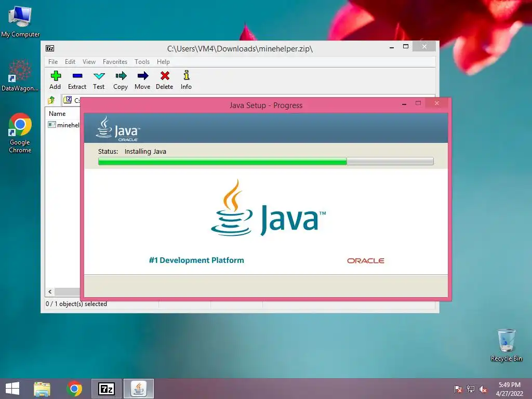Click the Java installation progress bar
Viewport: 532px width, 399px height.
(265, 161)
